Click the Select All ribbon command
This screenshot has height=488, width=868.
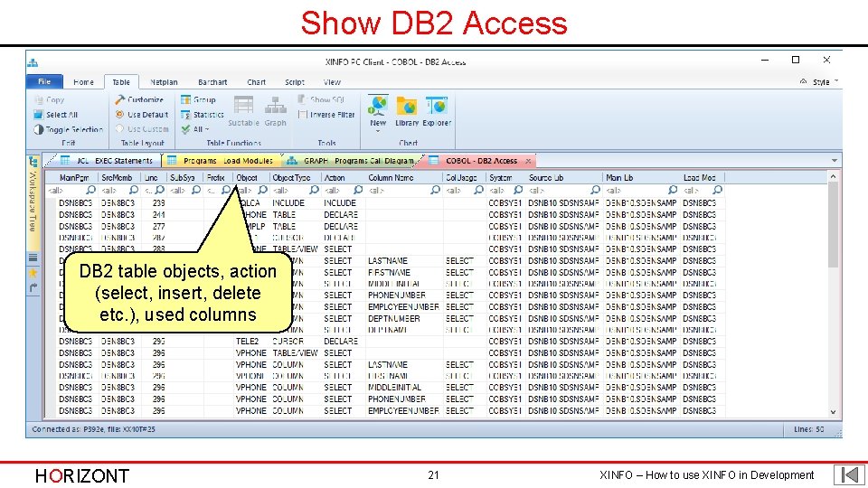click(x=55, y=115)
